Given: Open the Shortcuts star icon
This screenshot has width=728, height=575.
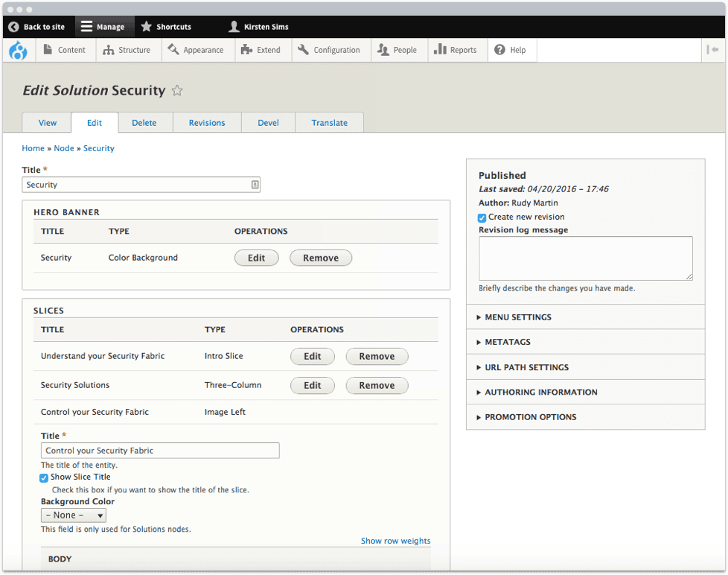Looking at the screenshot, I should coord(146,27).
